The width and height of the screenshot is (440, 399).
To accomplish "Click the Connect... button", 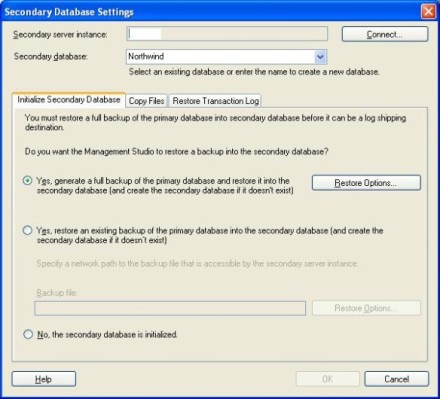I will 385,34.
